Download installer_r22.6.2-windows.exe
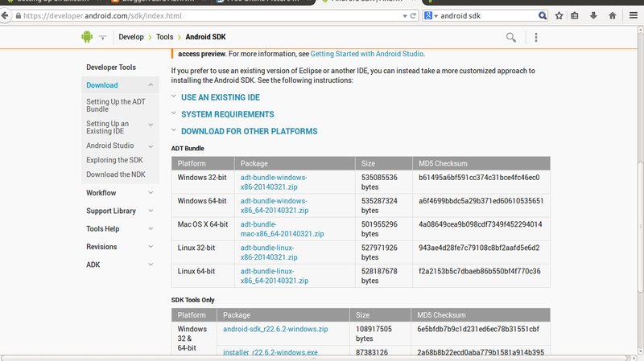 [270, 352]
